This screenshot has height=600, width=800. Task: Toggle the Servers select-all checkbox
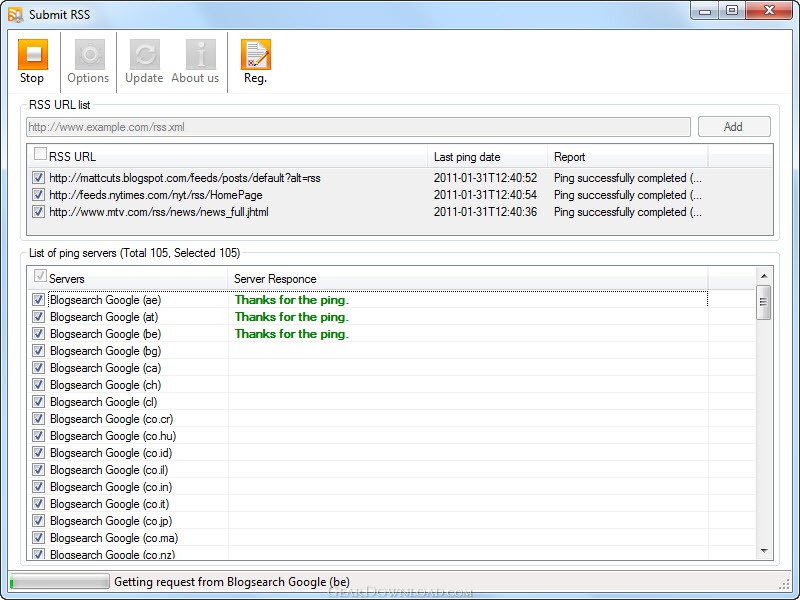pos(40,276)
